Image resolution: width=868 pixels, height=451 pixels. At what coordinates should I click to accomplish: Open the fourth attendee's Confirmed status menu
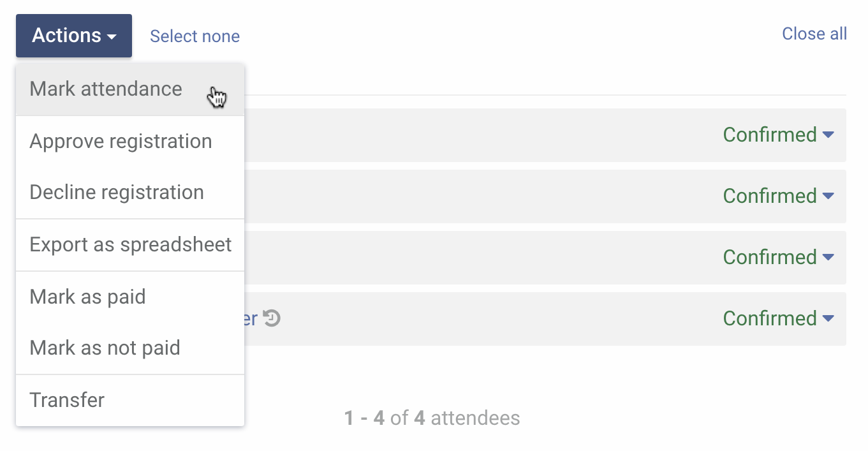pos(778,318)
